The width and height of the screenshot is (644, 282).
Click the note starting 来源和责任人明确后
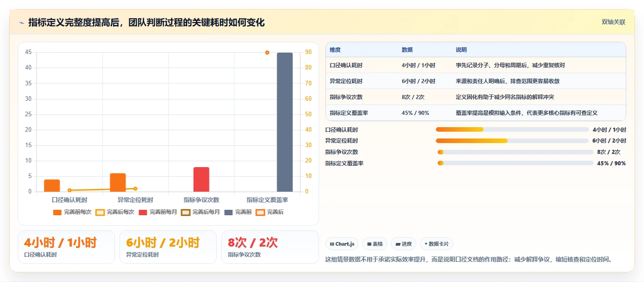[x=508, y=81]
